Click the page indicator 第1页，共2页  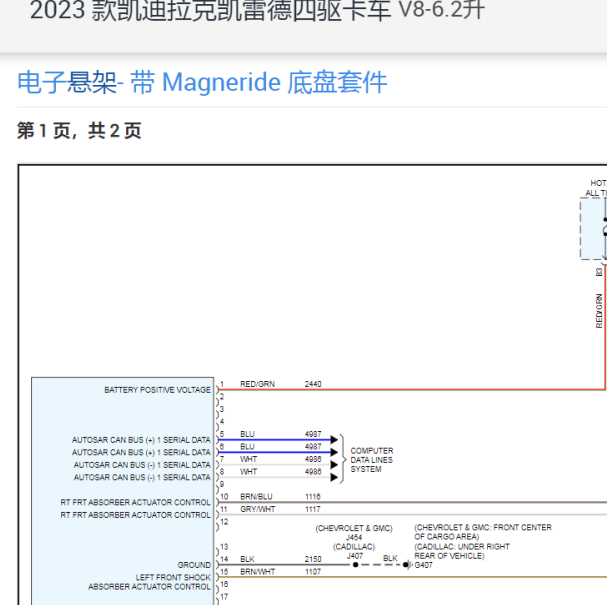[x=79, y=130]
